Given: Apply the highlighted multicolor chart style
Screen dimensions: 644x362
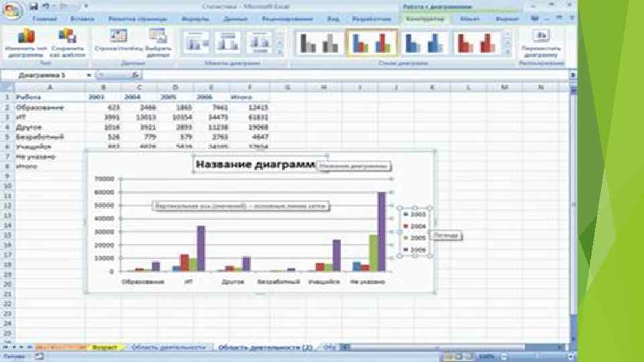Looking at the screenshot, I should (x=372, y=43).
